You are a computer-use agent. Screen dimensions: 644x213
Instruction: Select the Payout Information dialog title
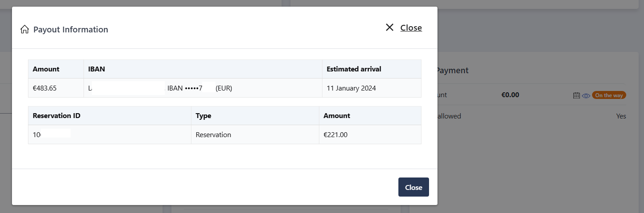[x=71, y=30]
